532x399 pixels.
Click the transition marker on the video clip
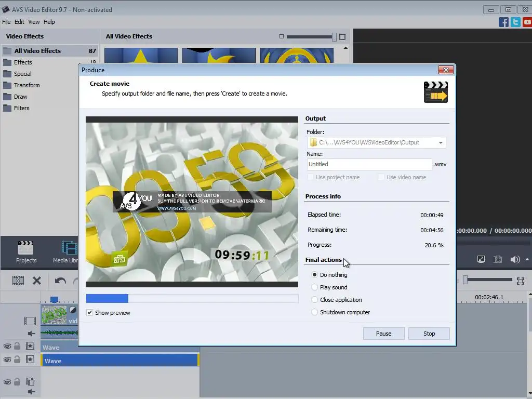click(73, 310)
